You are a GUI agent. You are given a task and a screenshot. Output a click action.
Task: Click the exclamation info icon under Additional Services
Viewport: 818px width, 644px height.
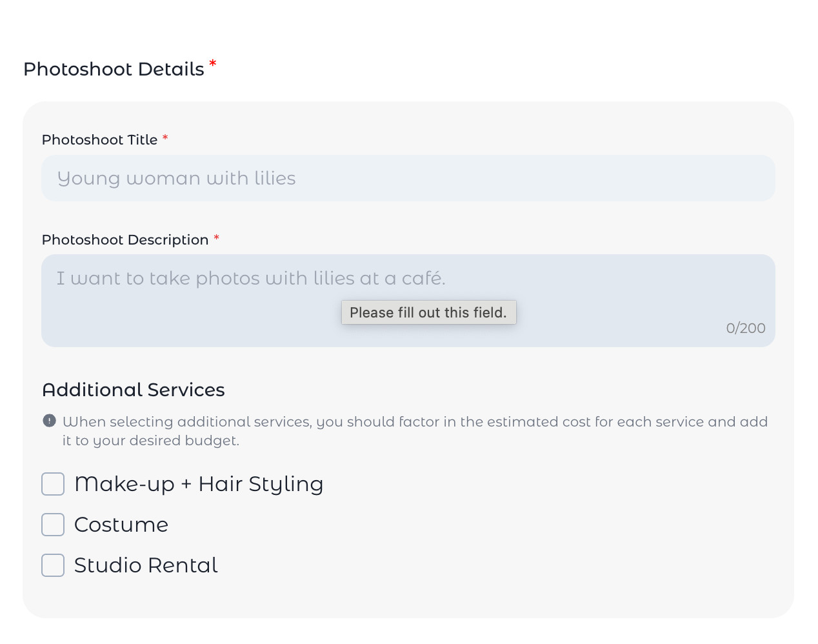coord(49,421)
